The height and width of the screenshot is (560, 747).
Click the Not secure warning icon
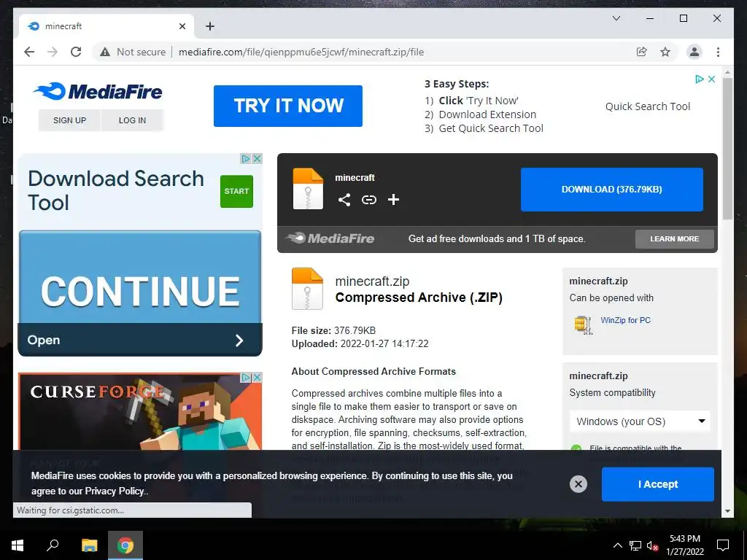pyautogui.click(x=105, y=52)
